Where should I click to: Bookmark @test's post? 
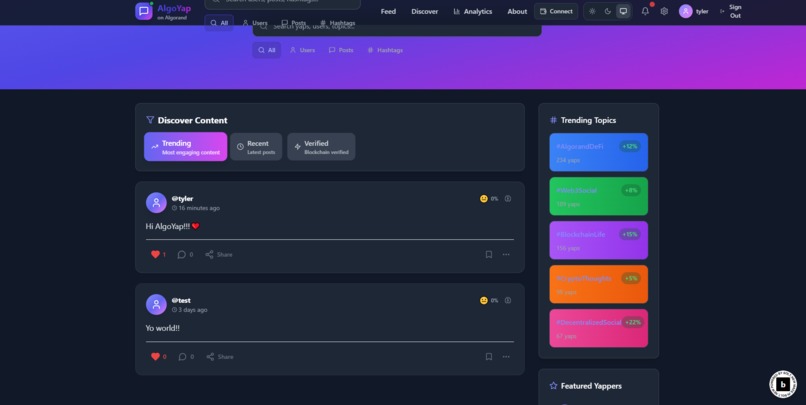489,357
